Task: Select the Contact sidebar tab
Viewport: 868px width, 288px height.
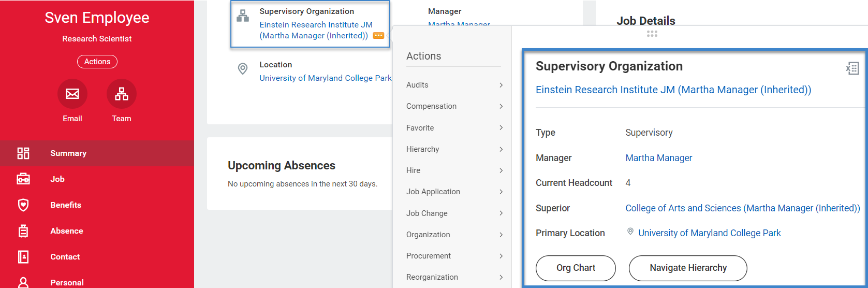Action: click(x=97, y=257)
